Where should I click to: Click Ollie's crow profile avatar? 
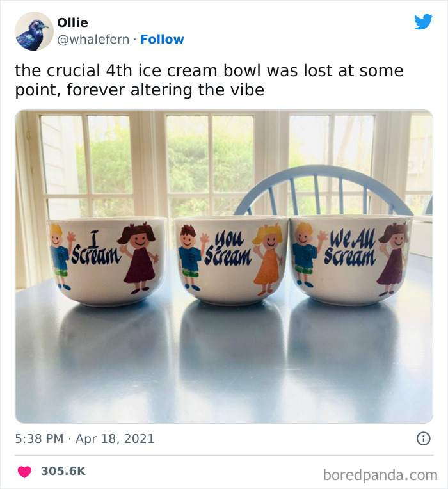pos(34,31)
